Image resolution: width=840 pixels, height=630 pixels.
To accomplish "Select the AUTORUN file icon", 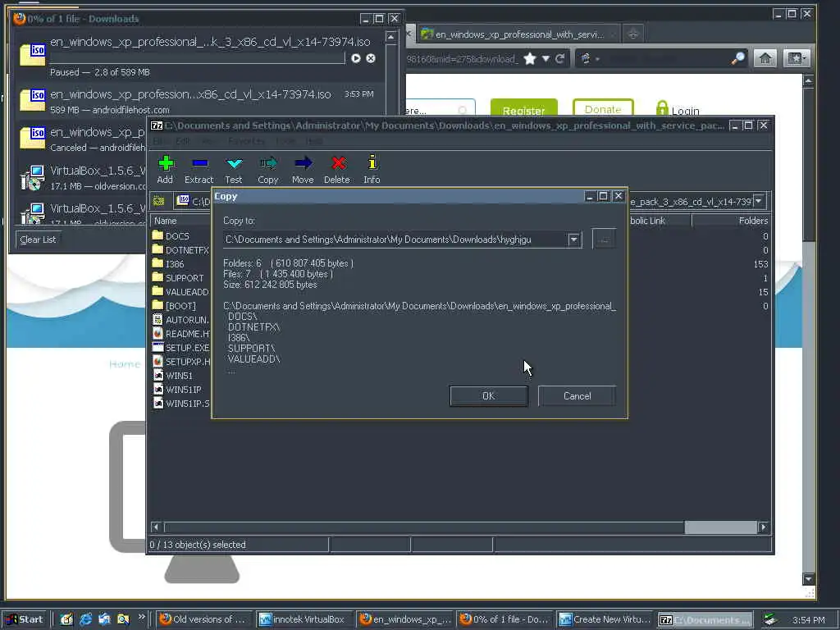I will point(157,320).
